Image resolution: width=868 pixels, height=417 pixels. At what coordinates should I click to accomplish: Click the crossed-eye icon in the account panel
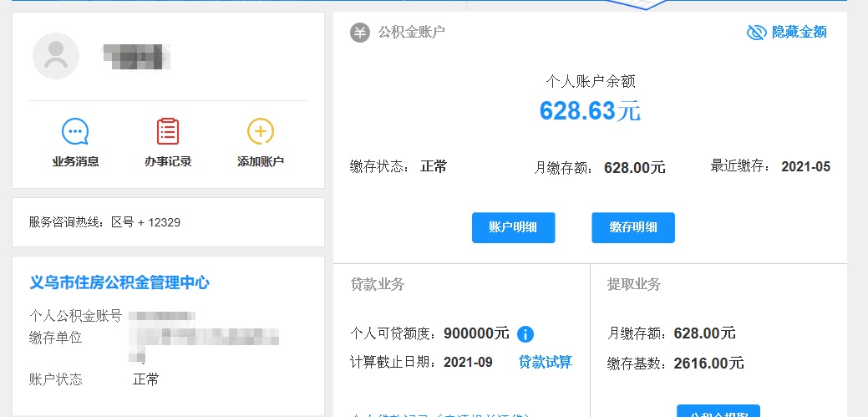click(x=756, y=33)
